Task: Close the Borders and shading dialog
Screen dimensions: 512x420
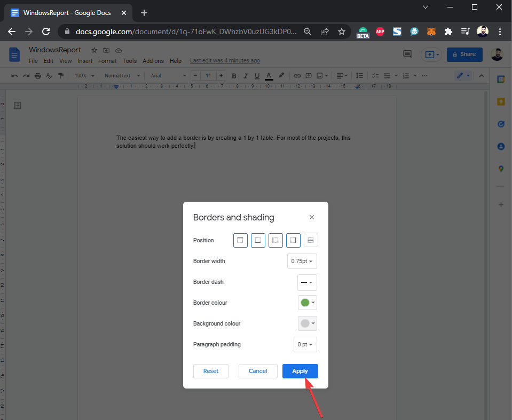Action: tap(311, 217)
